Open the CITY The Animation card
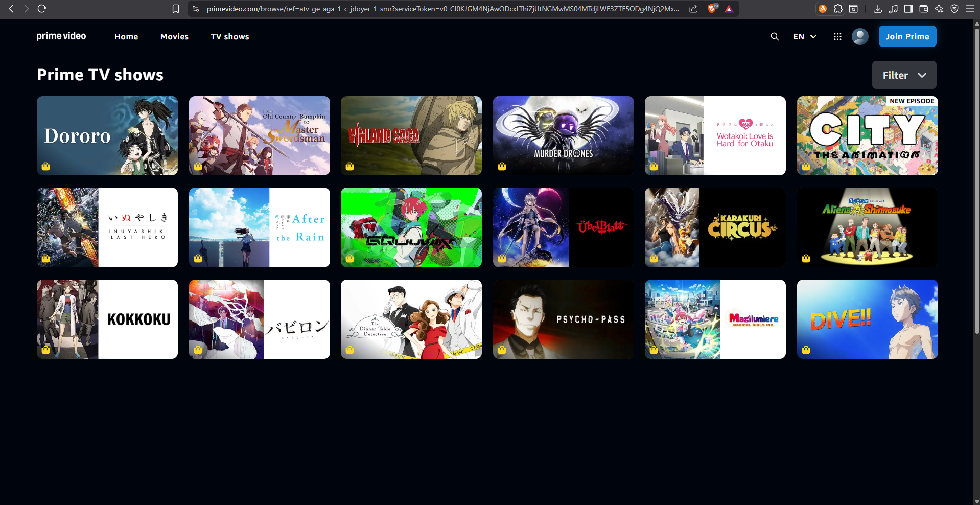This screenshot has width=980, height=505. click(868, 136)
